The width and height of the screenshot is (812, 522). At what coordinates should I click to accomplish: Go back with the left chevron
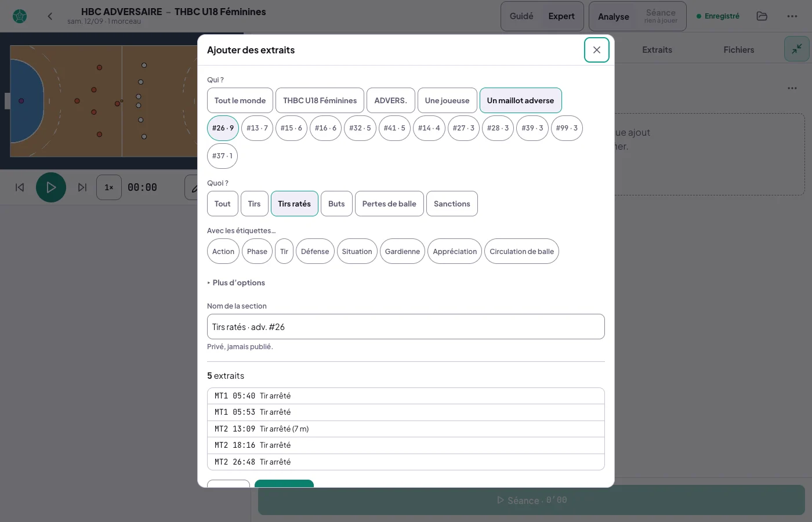pyautogui.click(x=50, y=16)
